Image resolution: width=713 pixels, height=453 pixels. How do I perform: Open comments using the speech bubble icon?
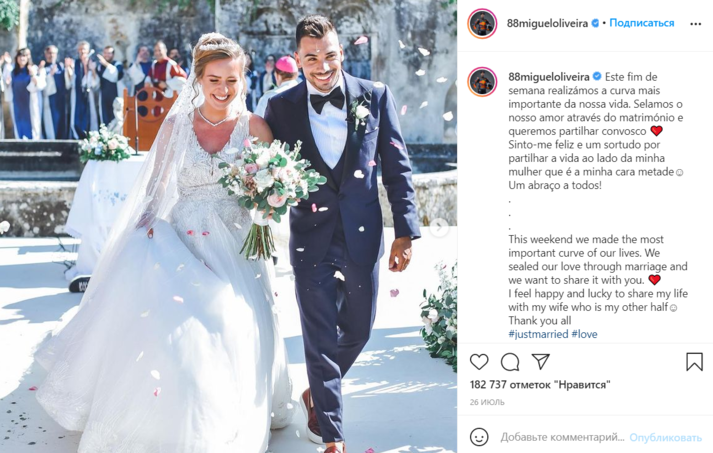point(510,362)
